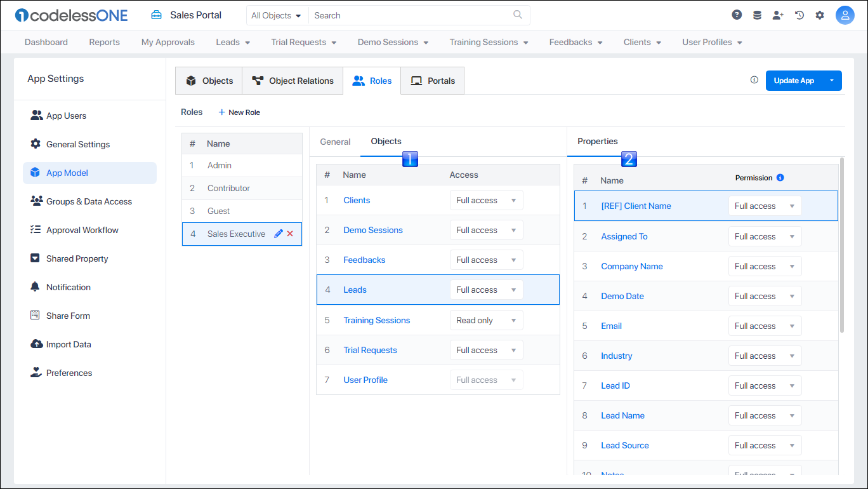Select the Contributor role row

[242, 188]
